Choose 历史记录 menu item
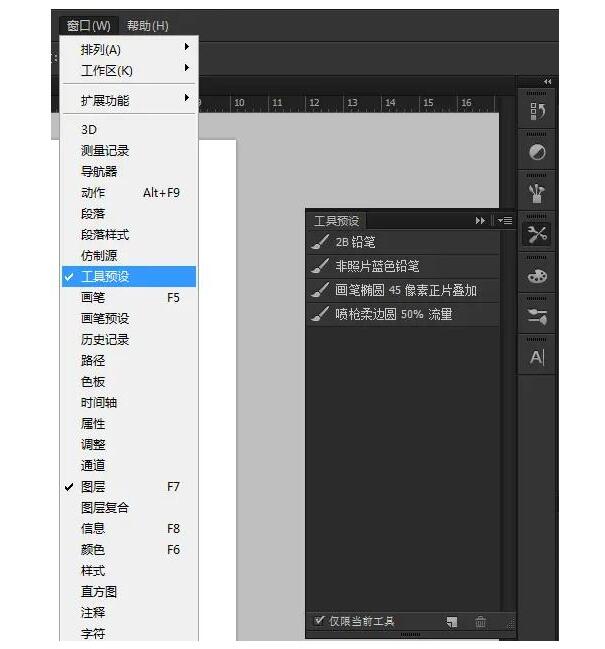 tap(129, 340)
